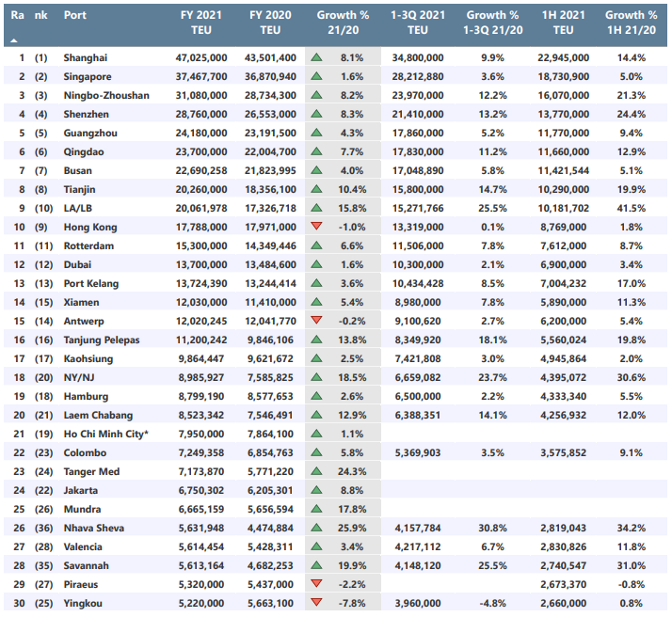Select the Kaohsiung port name
The width and height of the screenshot is (672, 617).
(x=88, y=358)
